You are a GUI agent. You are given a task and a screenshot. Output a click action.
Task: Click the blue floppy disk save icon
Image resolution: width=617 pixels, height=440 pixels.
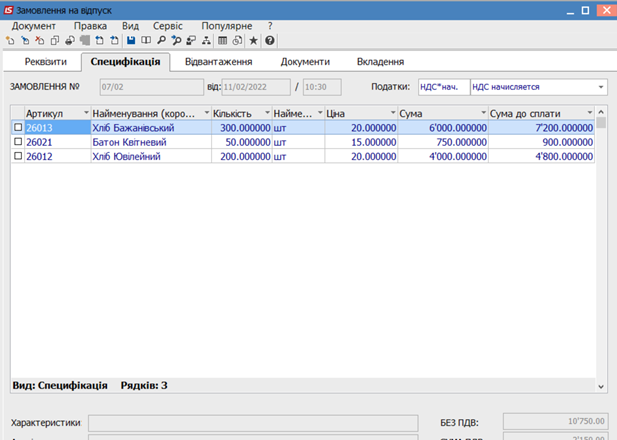tap(131, 41)
